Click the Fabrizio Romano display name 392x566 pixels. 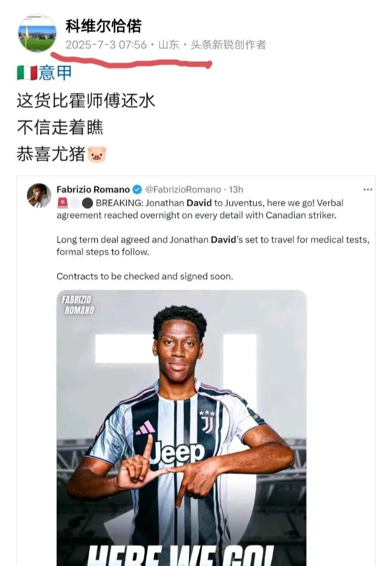pyautogui.click(x=93, y=189)
